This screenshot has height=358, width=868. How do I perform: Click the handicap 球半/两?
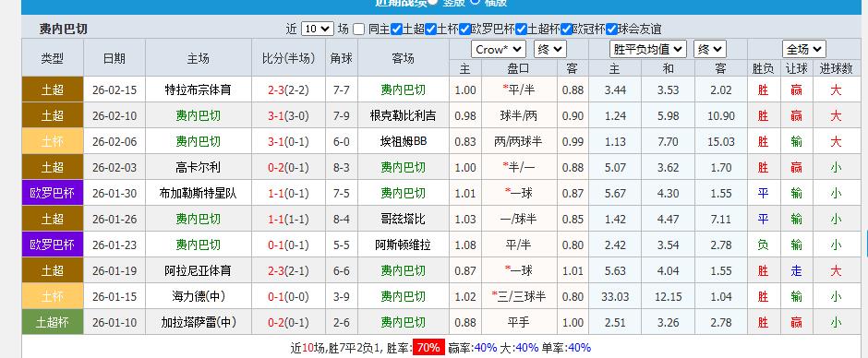pos(519,115)
